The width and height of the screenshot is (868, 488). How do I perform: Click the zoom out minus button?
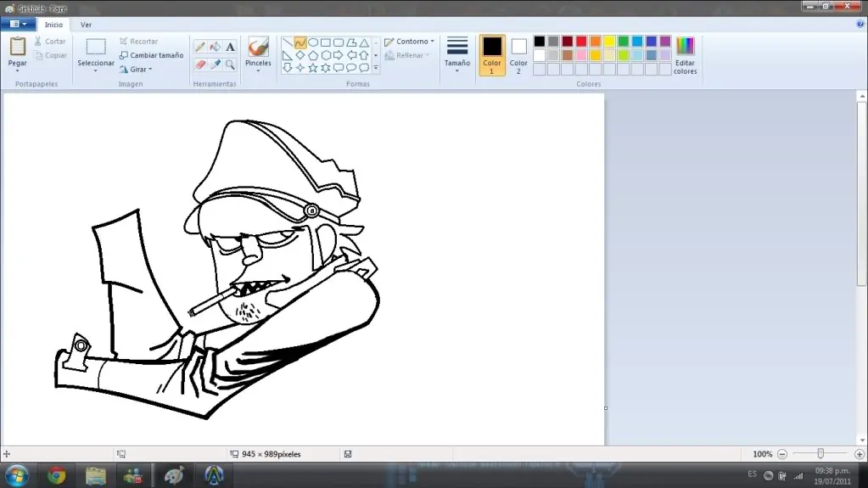click(782, 454)
